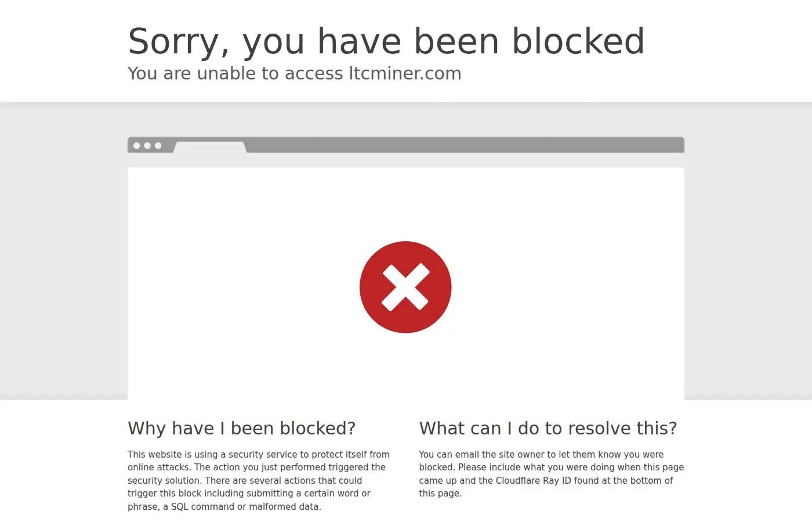Click the "Cloudflare Ray ID" phrase
The image size is (812, 522).
point(534,480)
